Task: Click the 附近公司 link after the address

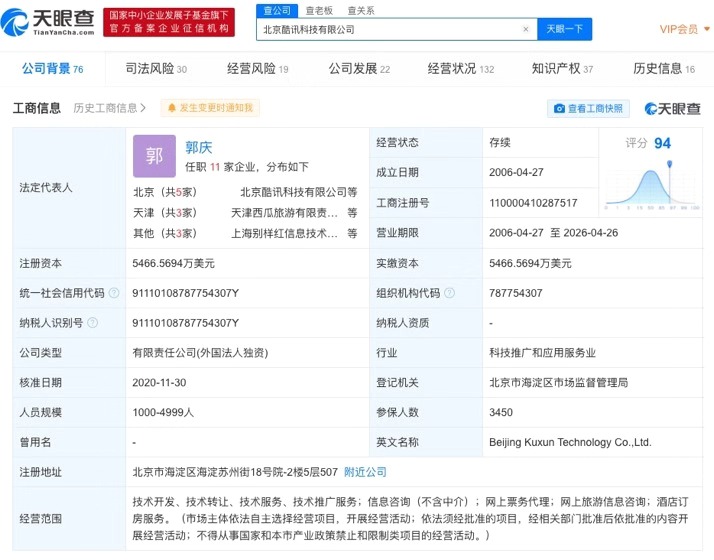Action: [x=365, y=472]
